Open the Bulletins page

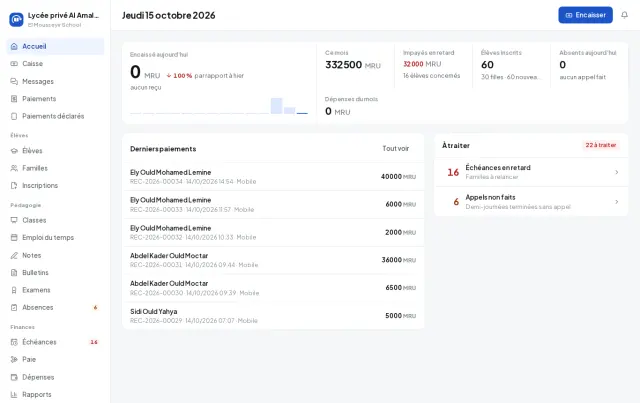click(55, 272)
